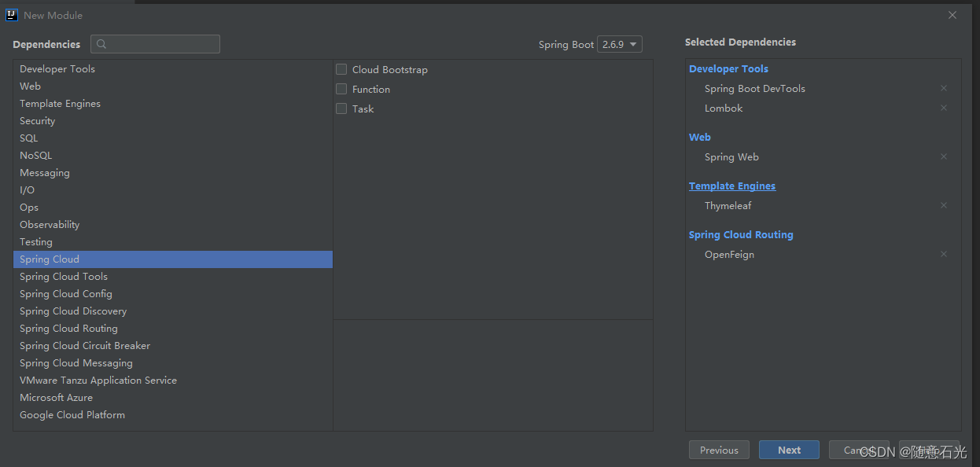Select OpenFeign in selected list
This screenshot has height=467, width=980.
(x=729, y=255)
